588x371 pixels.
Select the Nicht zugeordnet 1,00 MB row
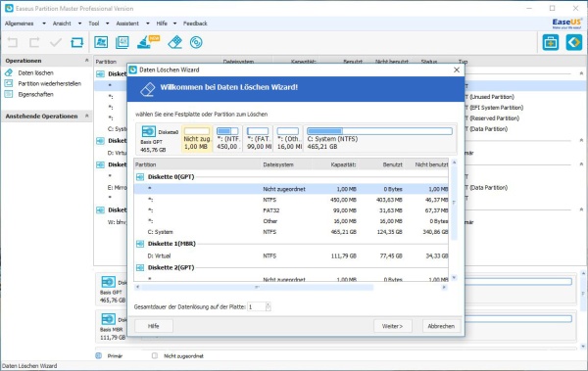click(291, 189)
